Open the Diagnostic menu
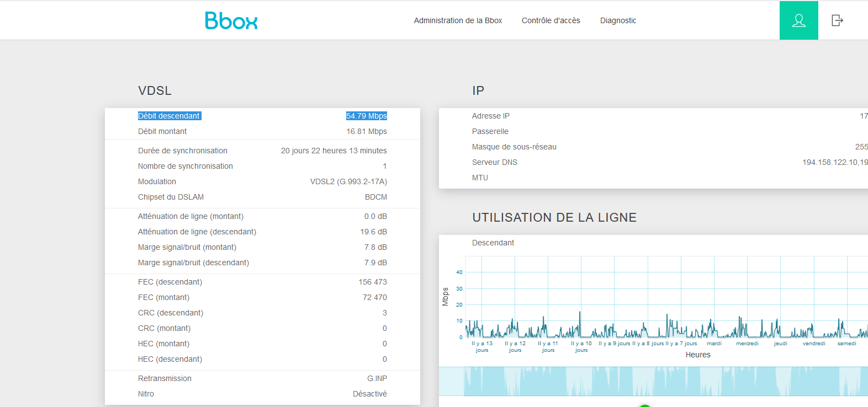This screenshot has width=868, height=407. coord(618,20)
